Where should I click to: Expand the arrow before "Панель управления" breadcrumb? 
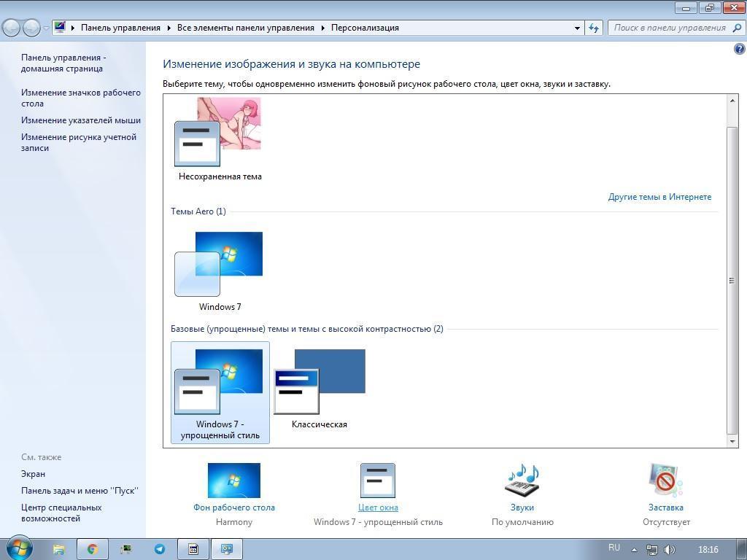click(x=73, y=28)
